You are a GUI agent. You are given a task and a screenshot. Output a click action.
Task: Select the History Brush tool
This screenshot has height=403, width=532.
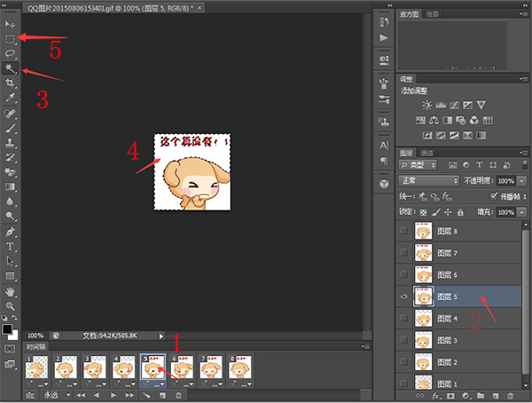pos(10,157)
